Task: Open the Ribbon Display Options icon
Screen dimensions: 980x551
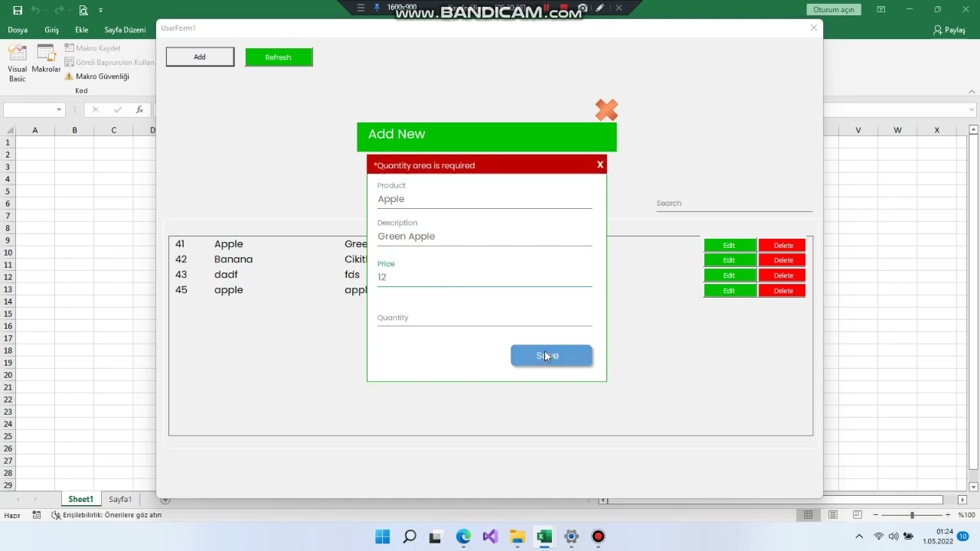Action: coord(880,9)
